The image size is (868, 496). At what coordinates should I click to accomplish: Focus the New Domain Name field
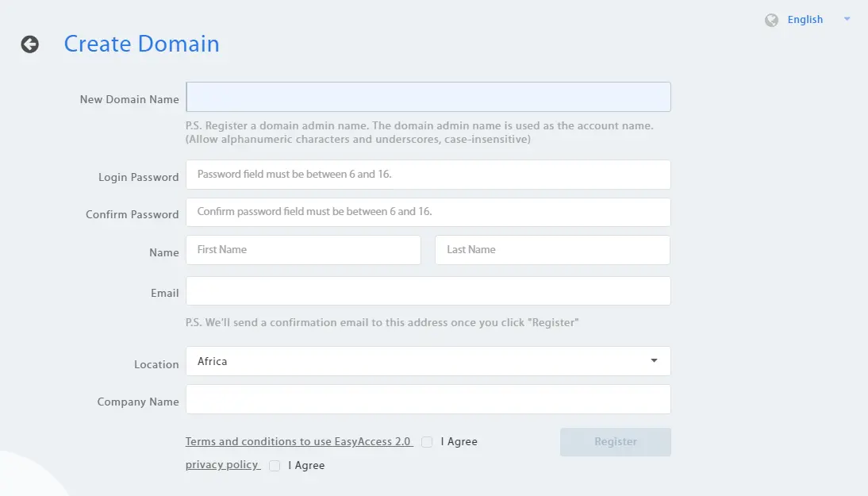(428, 97)
